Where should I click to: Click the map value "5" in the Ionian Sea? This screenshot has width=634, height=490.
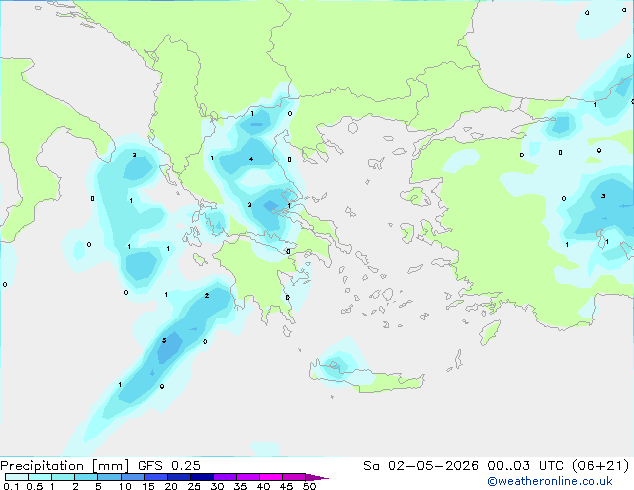(164, 340)
